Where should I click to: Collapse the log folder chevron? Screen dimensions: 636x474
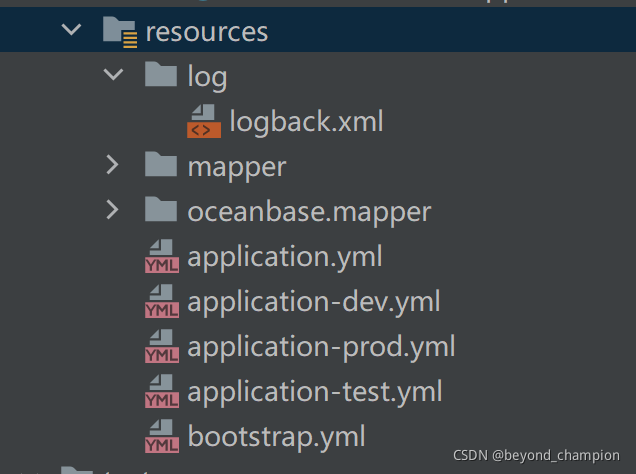click(x=113, y=74)
